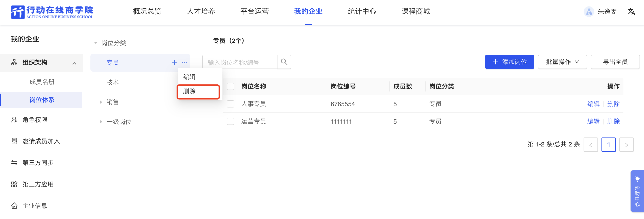Open 角色权限 in the sidebar

35,120
